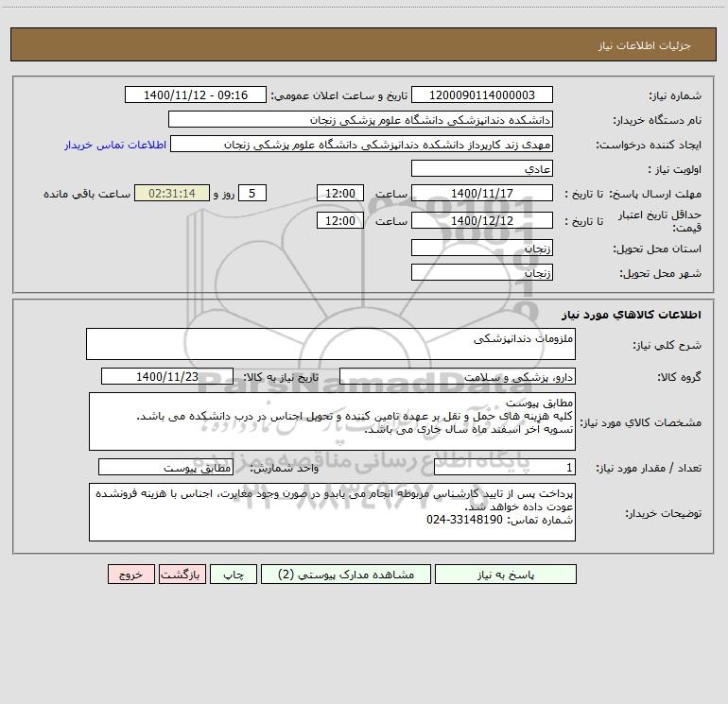Click the حداقل تاریخ اعتبار قیمت label
The image size is (728, 704).
tap(660, 221)
